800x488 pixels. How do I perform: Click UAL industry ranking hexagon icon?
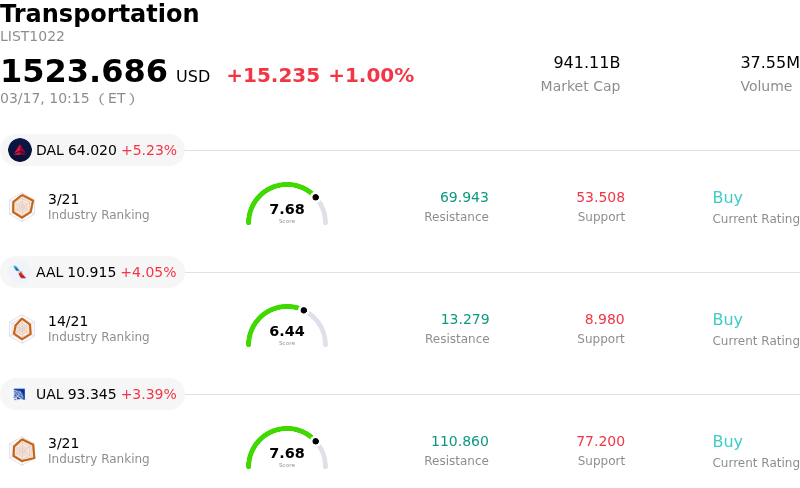(22, 450)
